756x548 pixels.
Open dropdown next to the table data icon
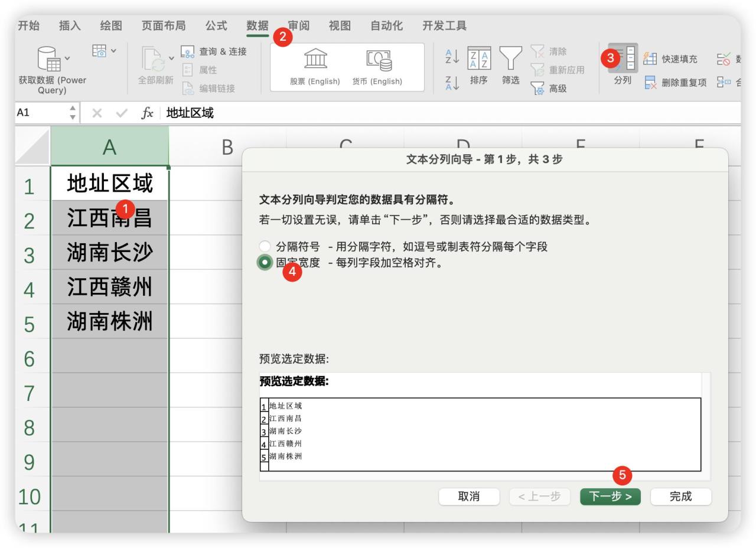113,51
